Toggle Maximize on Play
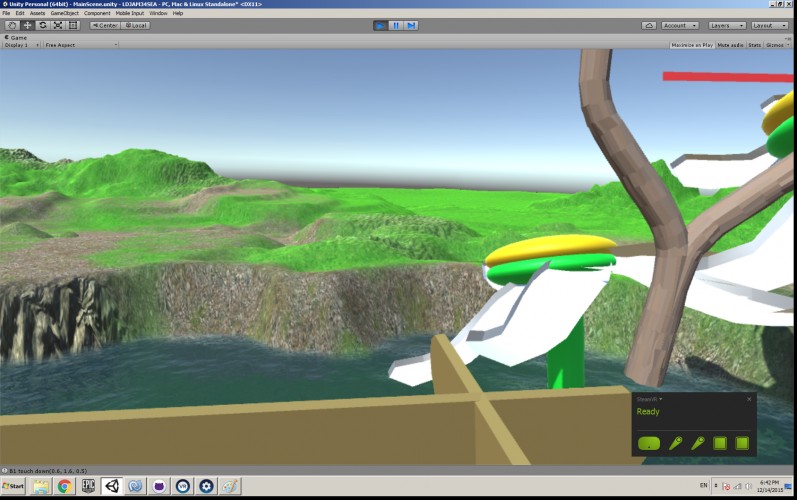The image size is (797, 500). point(692,45)
